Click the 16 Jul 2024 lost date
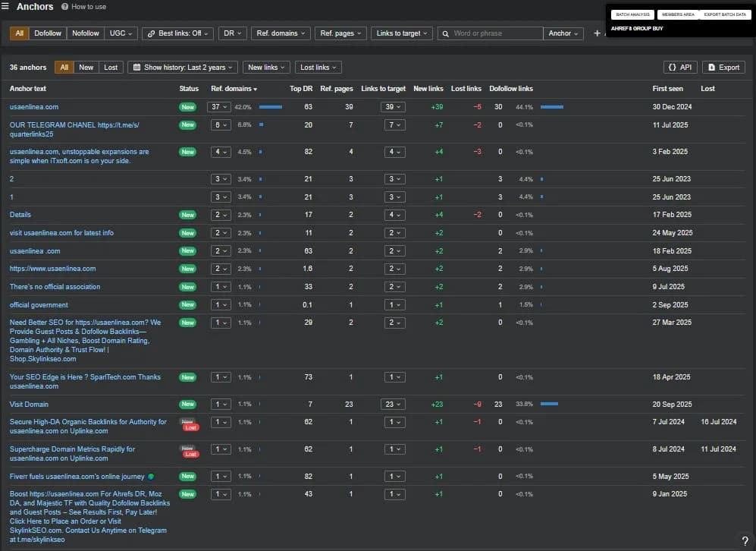The height and width of the screenshot is (551, 756). click(x=718, y=422)
